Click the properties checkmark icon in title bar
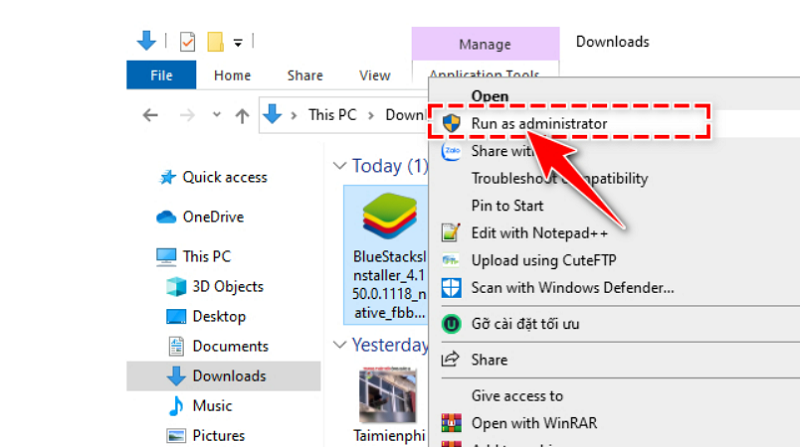This screenshot has width=800, height=447. click(x=187, y=42)
